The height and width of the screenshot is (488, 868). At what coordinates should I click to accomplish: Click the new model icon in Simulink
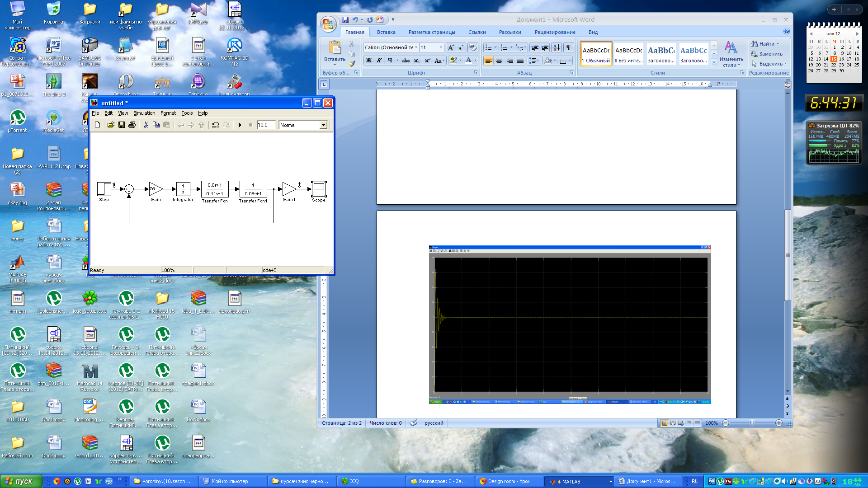coord(97,125)
